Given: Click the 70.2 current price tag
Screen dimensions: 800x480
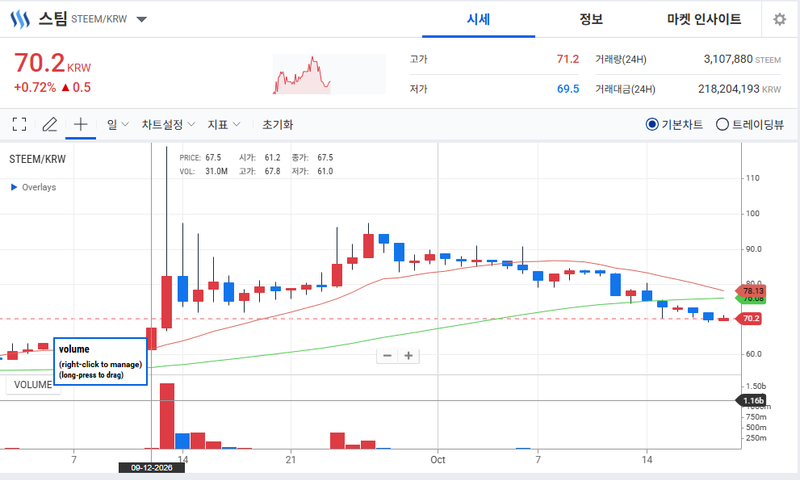Looking at the screenshot, I should [749, 318].
